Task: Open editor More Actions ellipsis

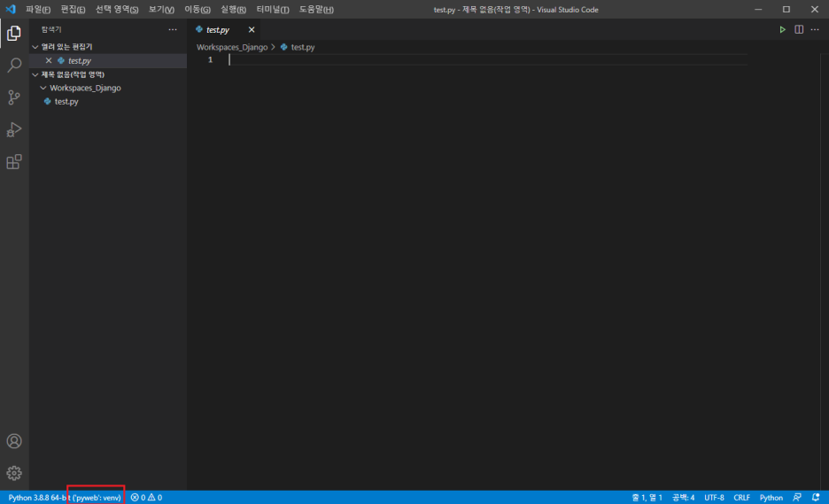Action: click(815, 29)
